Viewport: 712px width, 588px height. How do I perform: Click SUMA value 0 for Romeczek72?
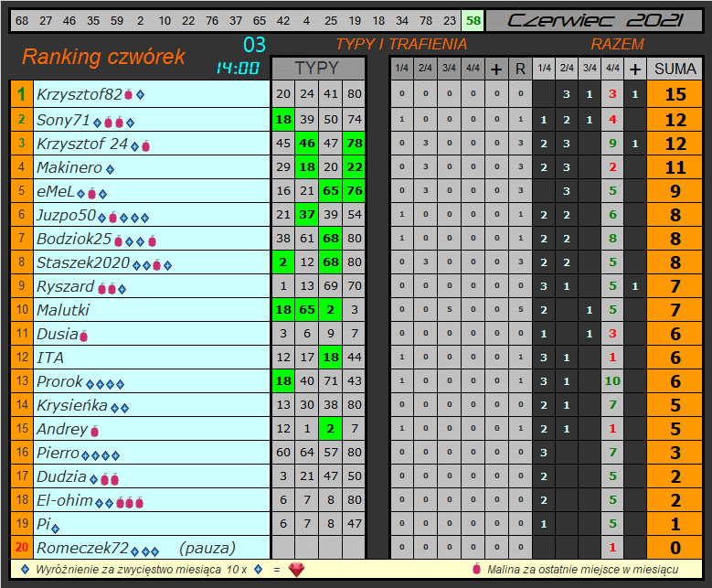click(675, 548)
